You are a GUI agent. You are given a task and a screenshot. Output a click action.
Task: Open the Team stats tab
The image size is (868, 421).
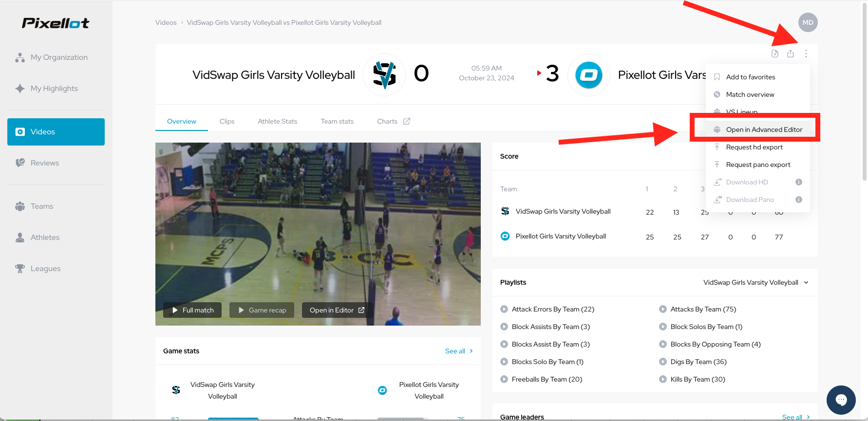[x=337, y=121]
